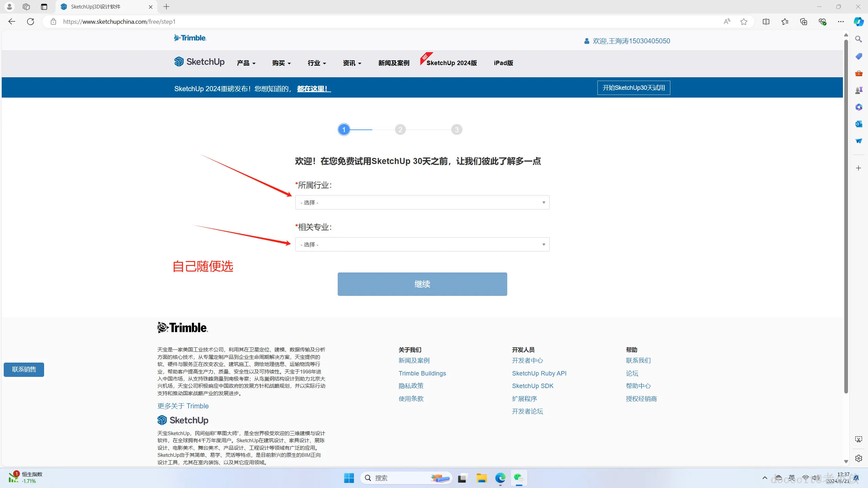Open Browser essentials in the toolbar
Screen dimensions: 868x488
(822, 21)
